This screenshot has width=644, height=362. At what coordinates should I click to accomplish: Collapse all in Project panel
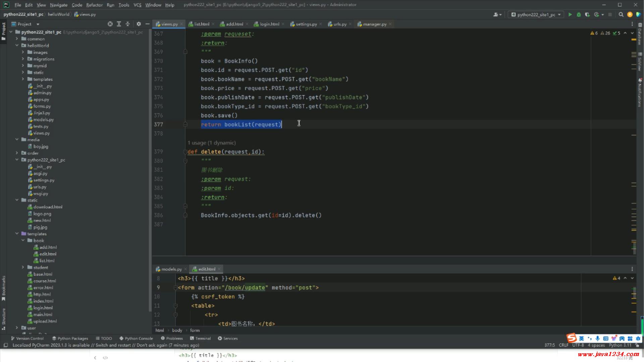coord(127,24)
